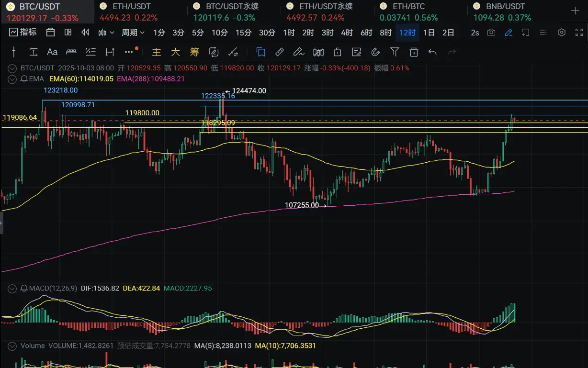This screenshot has width=588, height=368.
Task: Click the 2s refresh interval button
Action: pyautogui.click(x=475, y=33)
